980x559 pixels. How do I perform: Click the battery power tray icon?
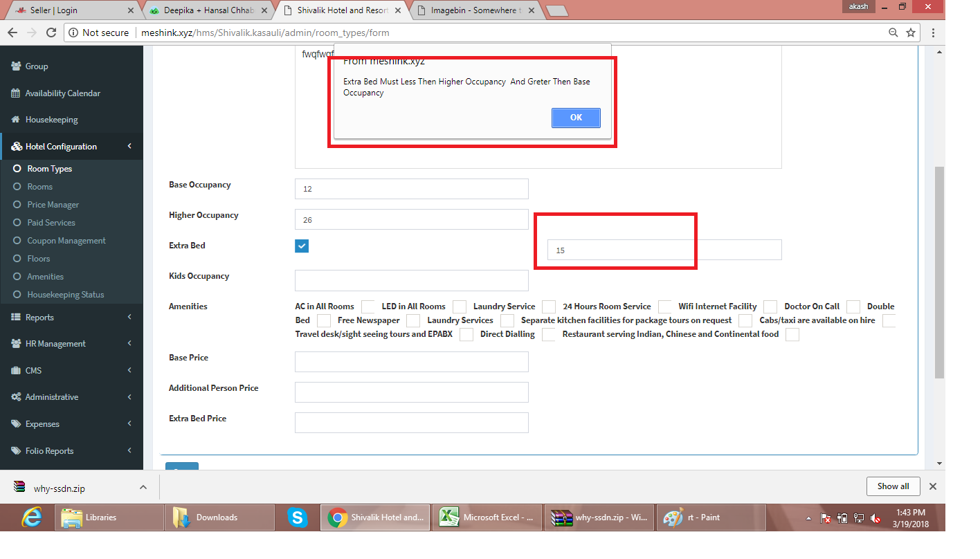coord(842,517)
